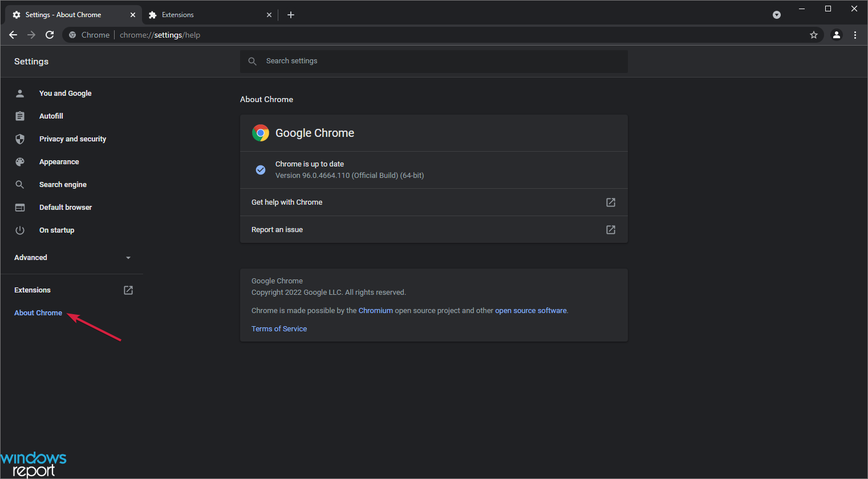The image size is (868, 479).
Task: Click the magnifier icon in Search settings
Action: [x=253, y=61]
